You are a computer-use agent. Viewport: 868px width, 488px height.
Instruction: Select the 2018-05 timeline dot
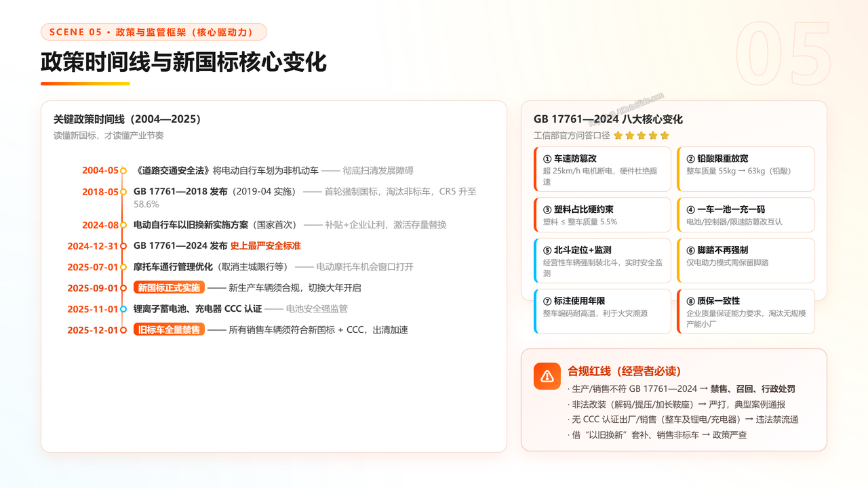click(x=123, y=192)
